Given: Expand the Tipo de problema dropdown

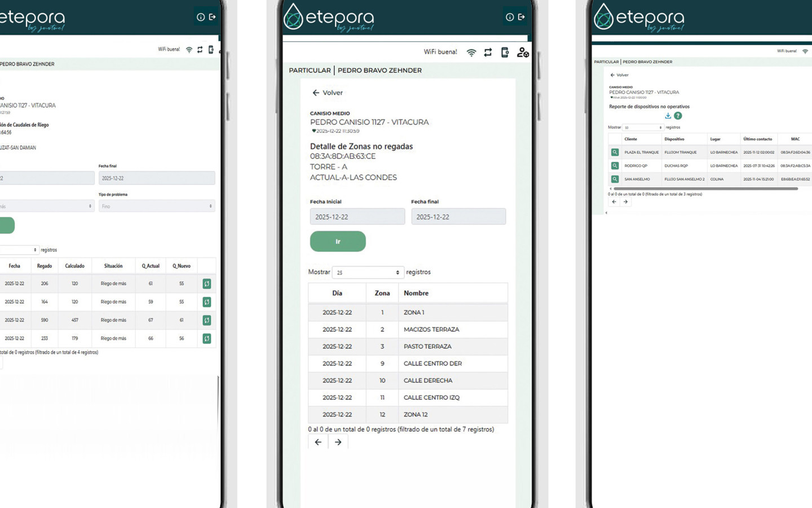Looking at the screenshot, I should (x=157, y=206).
